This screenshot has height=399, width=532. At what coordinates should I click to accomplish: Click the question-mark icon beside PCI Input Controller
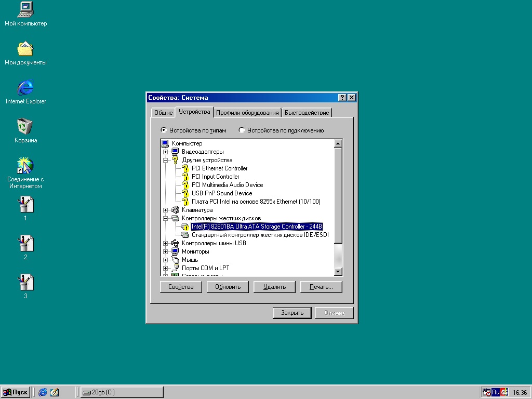pyautogui.click(x=185, y=177)
